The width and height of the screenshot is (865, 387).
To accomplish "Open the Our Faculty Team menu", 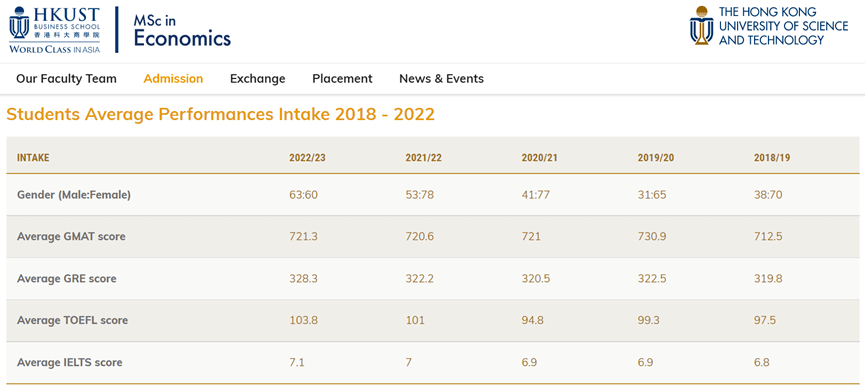I will [x=66, y=79].
